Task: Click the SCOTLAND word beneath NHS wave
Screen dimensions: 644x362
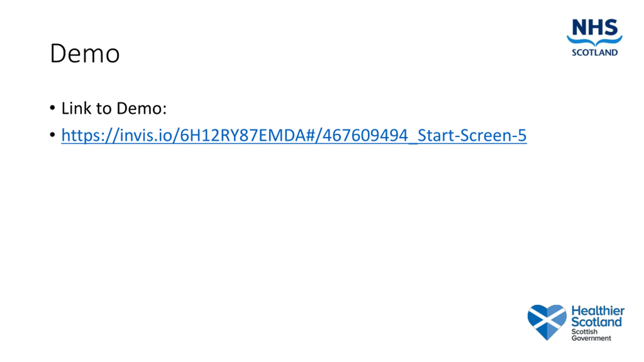Action: pyautogui.click(x=595, y=53)
